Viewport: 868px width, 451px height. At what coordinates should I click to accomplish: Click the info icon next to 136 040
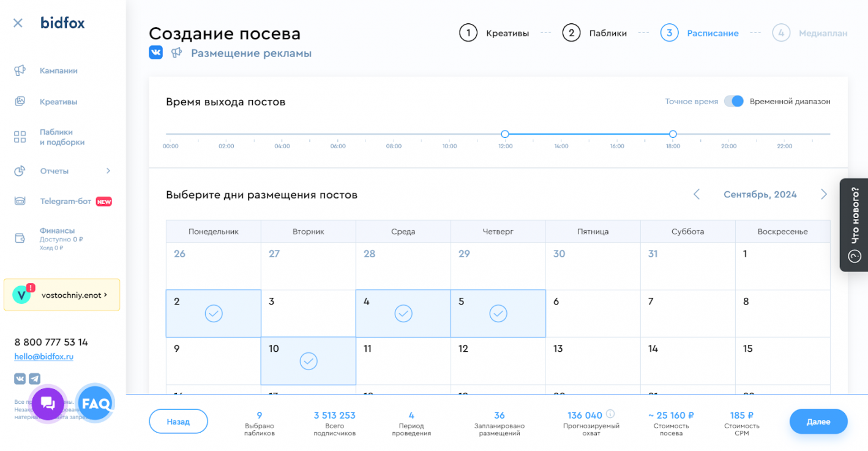pos(610,414)
